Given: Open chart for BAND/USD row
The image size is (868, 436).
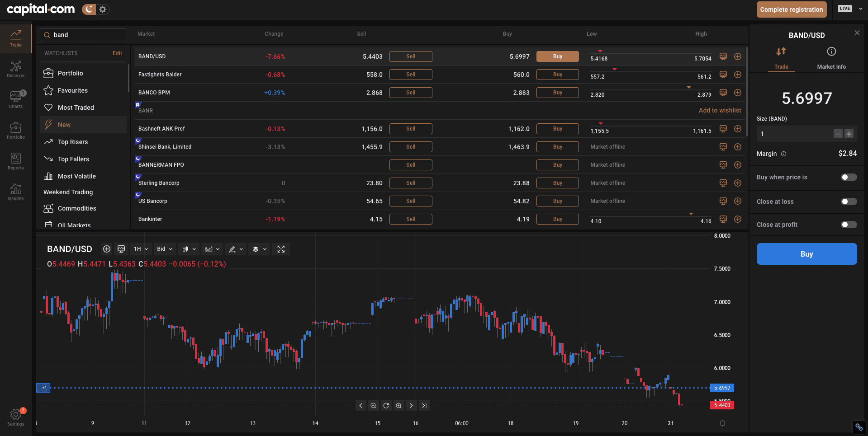Looking at the screenshot, I should pyautogui.click(x=723, y=56).
